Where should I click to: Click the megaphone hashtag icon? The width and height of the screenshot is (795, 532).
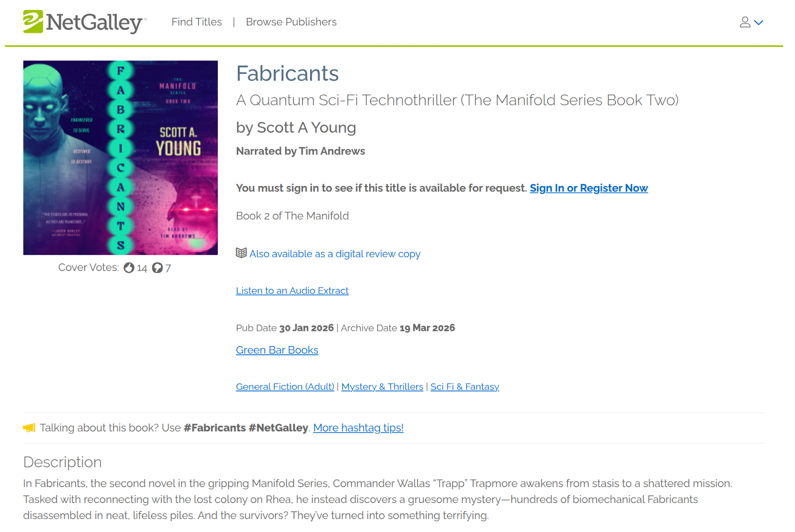point(29,428)
